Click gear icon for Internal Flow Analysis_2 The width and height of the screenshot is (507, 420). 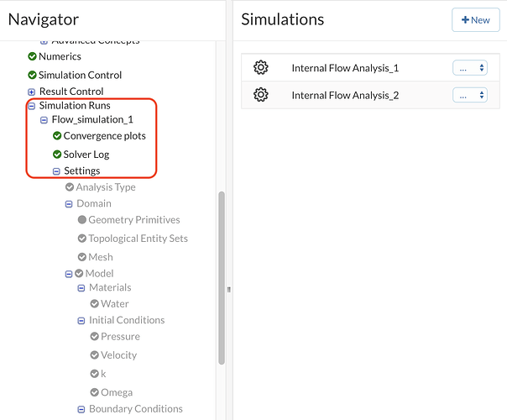(260, 95)
